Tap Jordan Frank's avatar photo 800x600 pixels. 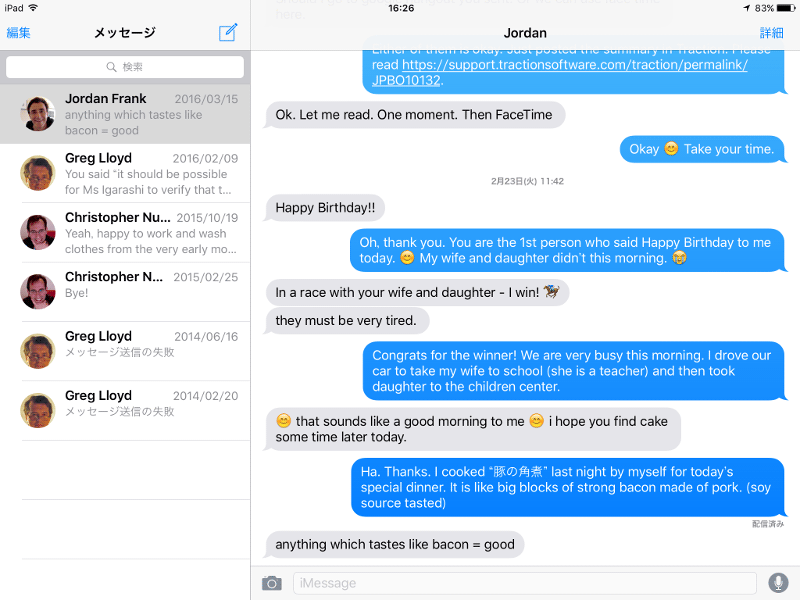(38, 114)
